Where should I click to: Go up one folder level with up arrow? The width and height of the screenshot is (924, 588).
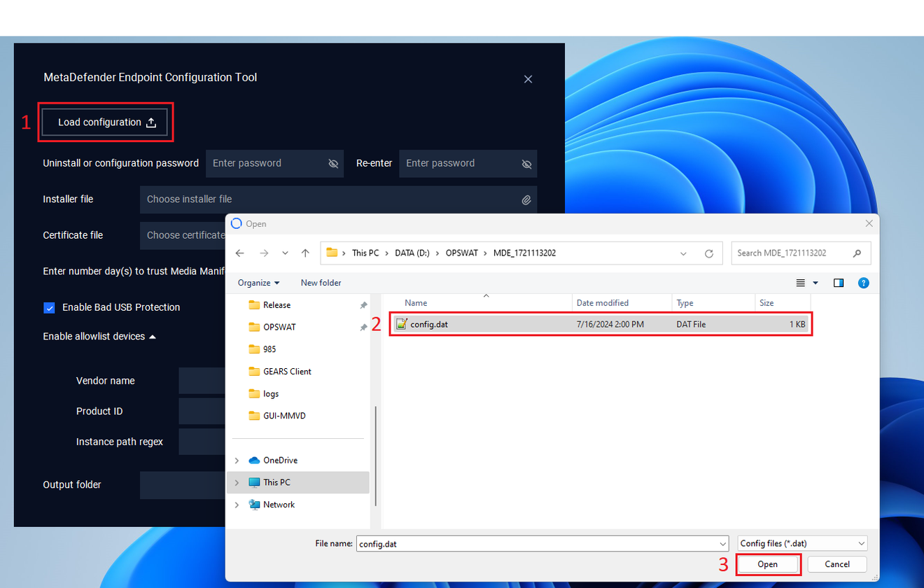click(305, 253)
